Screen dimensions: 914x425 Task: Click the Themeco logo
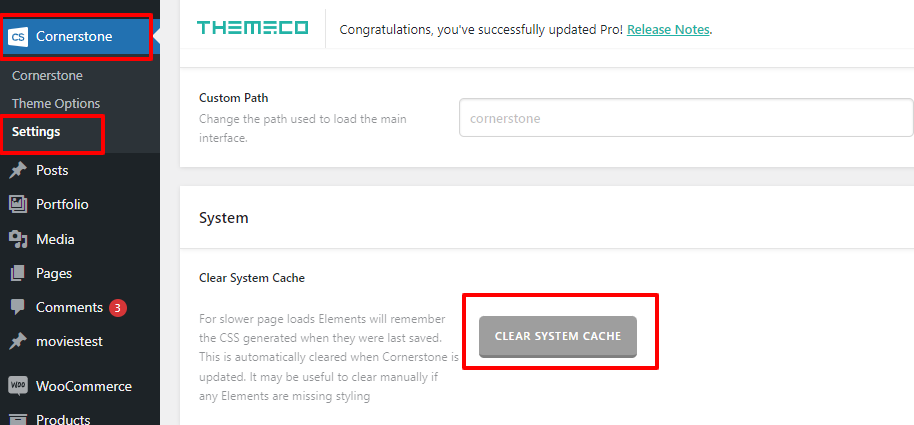point(253,29)
